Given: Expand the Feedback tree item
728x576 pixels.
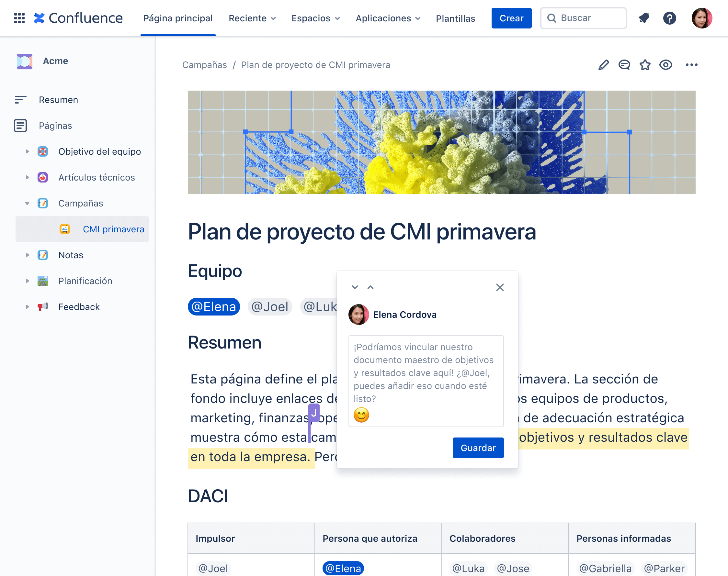Looking at the screenshot, I should (x=27, y=306).
